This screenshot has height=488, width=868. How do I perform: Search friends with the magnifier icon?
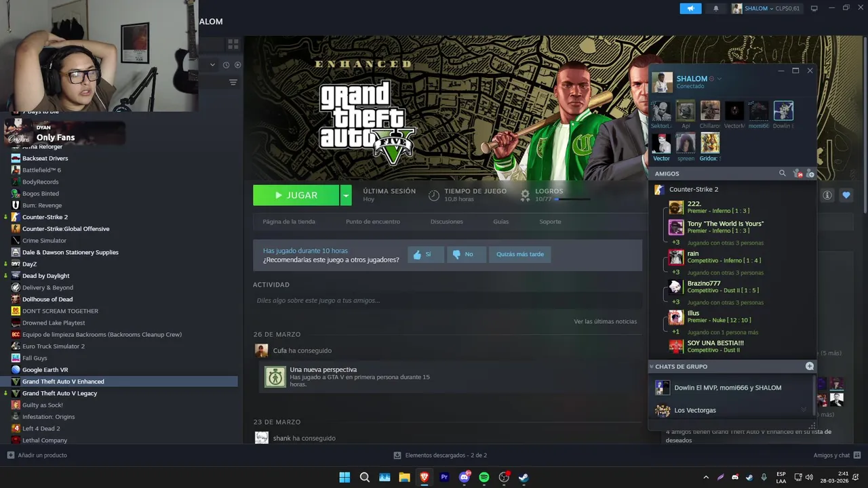[782, 174]
